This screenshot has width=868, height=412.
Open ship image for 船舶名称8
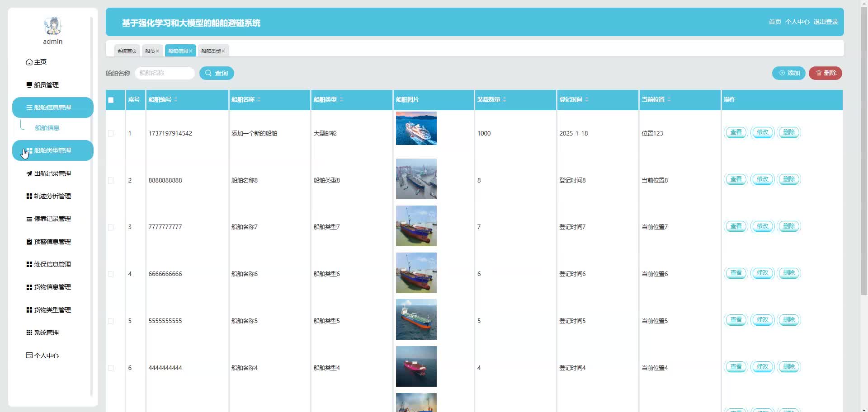click(x=416, y=179)
